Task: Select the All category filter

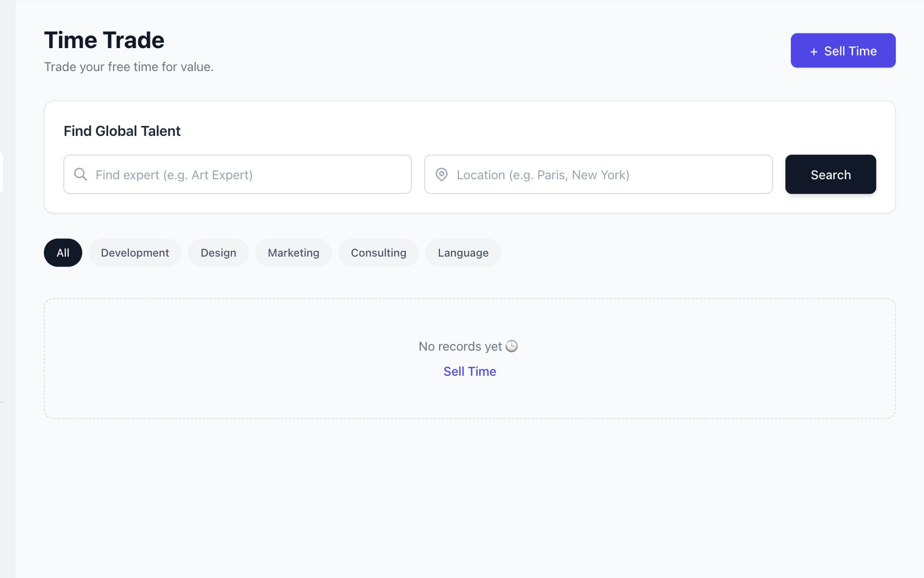Action: point(63,253)
